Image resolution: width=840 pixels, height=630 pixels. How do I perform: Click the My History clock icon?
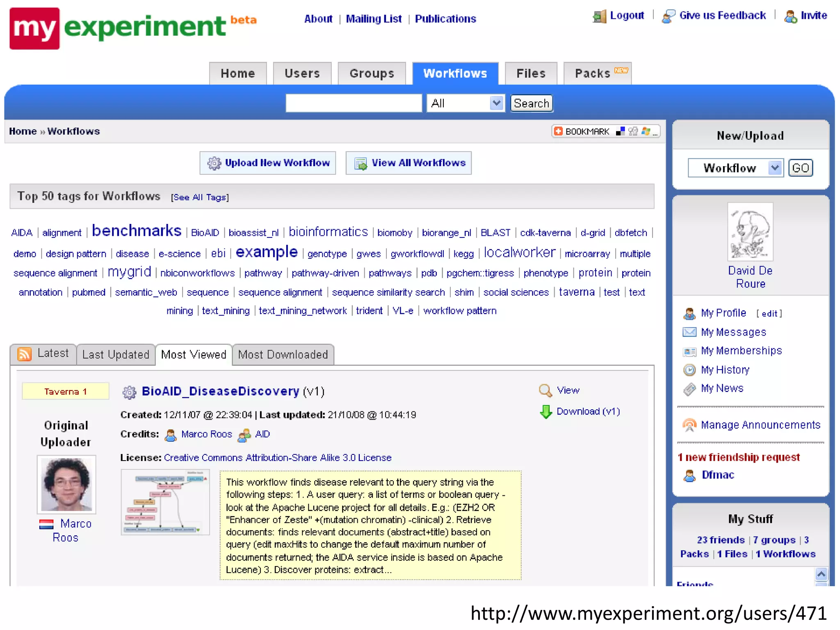tap(689, 370)
